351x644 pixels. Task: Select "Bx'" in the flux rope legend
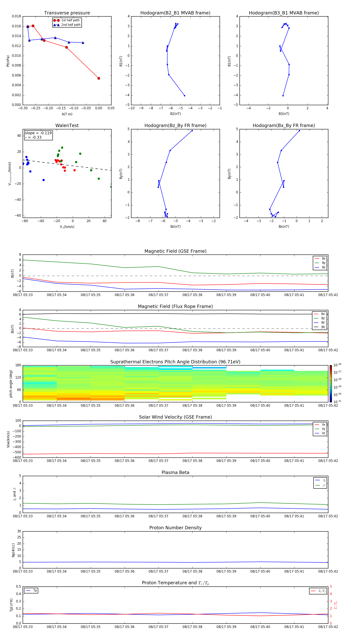[320, 314]
